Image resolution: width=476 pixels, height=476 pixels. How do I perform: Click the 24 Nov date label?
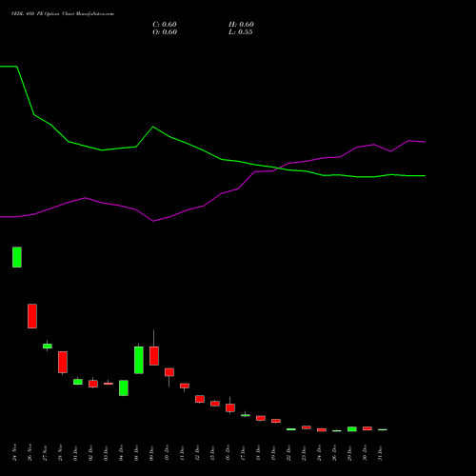[x=14, y=453]
